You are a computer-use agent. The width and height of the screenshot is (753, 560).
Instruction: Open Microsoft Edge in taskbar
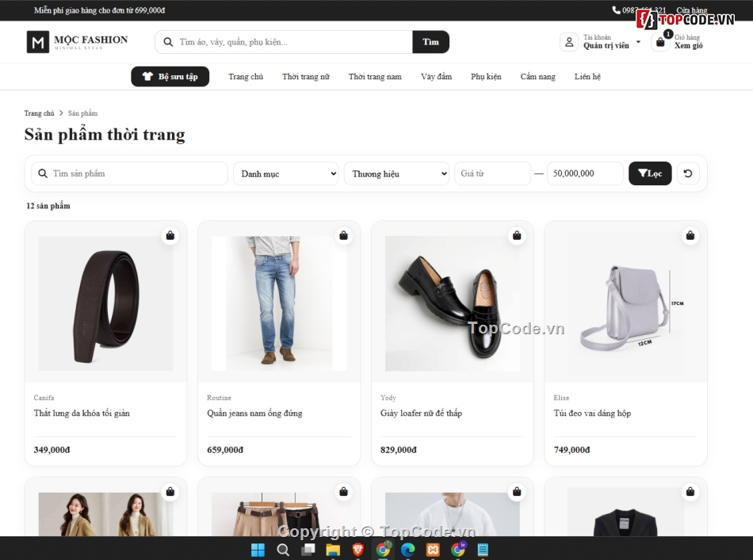(x=407, y=550)
